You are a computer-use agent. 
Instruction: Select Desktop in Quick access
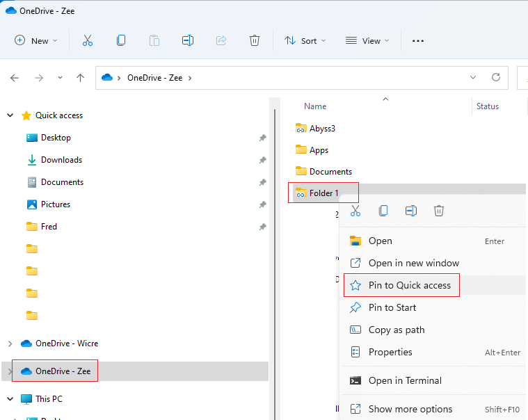[56, 138]
